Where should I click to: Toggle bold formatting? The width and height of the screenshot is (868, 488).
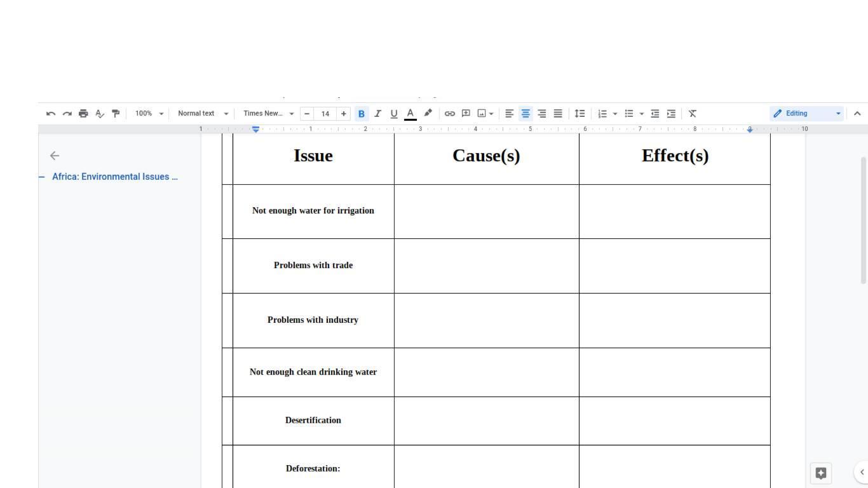coord(362,114)
